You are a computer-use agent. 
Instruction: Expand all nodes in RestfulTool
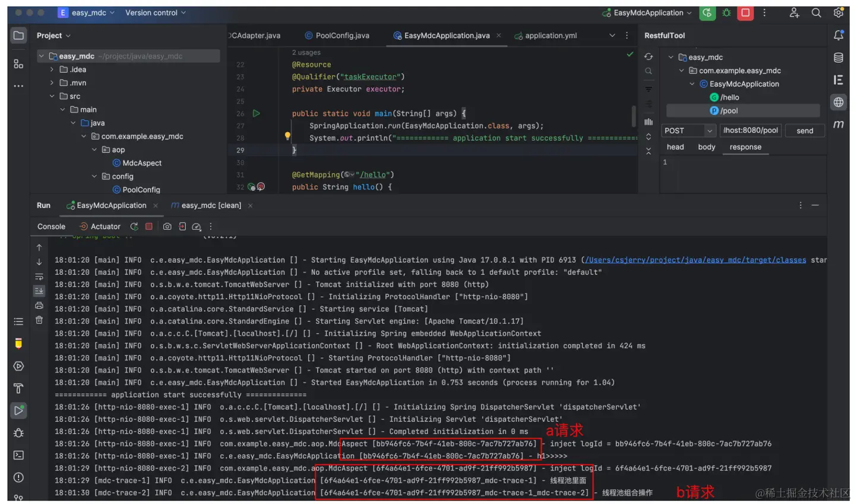click(648, 137)
